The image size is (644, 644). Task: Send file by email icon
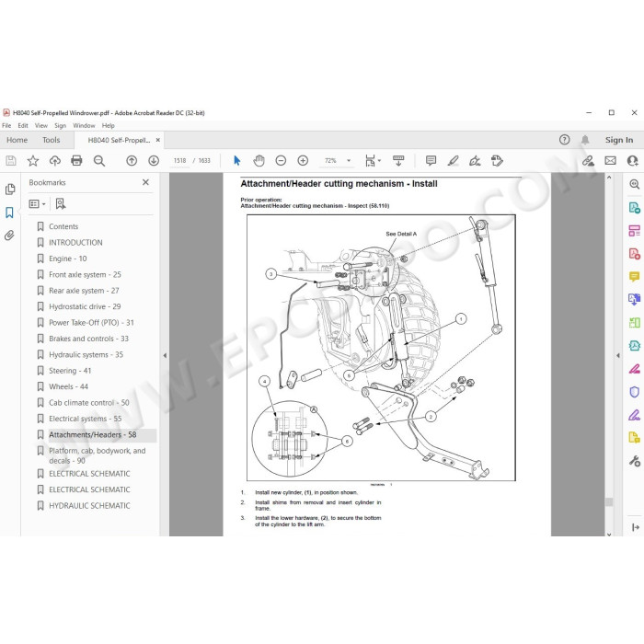(610, 161)
